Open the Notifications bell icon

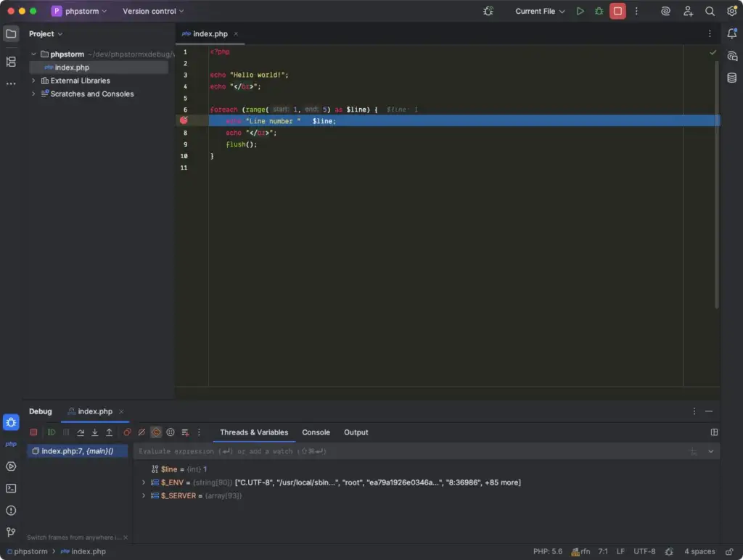click(x=731, y=33)
